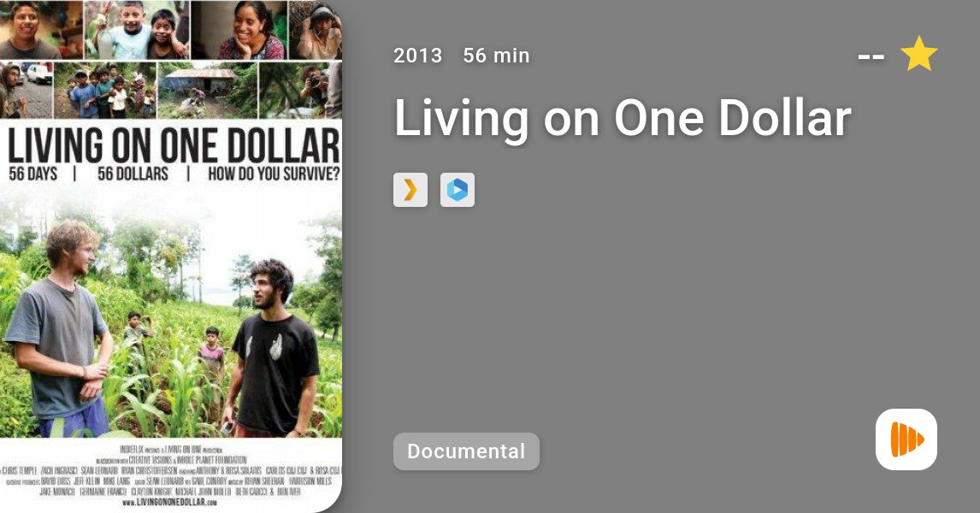Image resolution: width=980 pixels, height=513 pixels.
Task: Click the 56 min runtime label
Action: [x=496, y=56]
